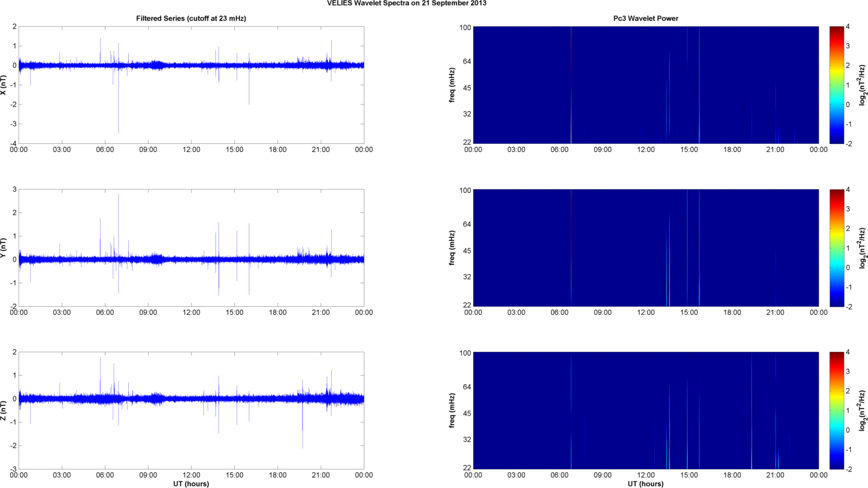Select 'freq (mHz)' label of the Y wavelet panel
The height and width of the screenshot is (488, 868).
452,248
